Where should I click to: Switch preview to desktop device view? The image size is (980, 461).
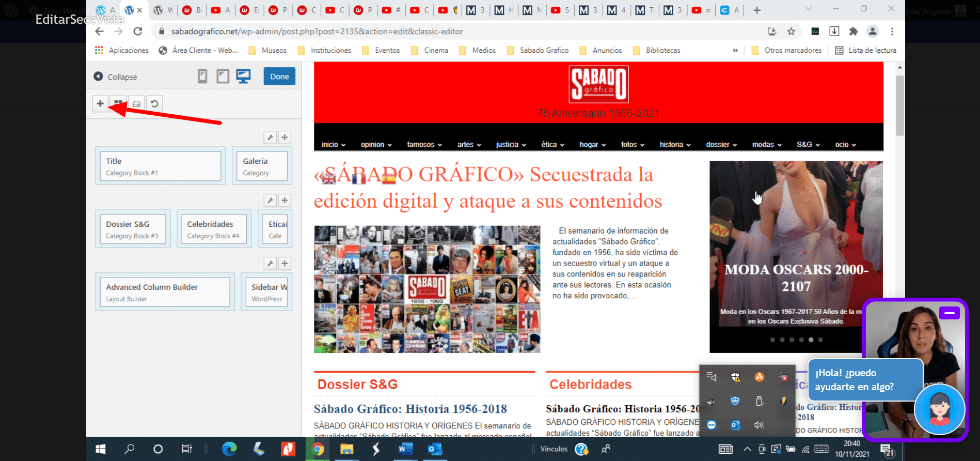point(243,76)
